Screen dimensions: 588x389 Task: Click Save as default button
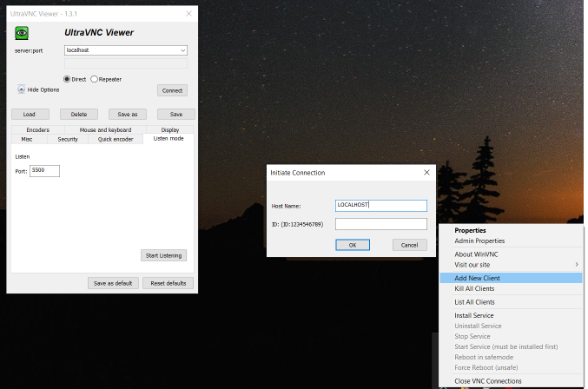click(113, 283)
